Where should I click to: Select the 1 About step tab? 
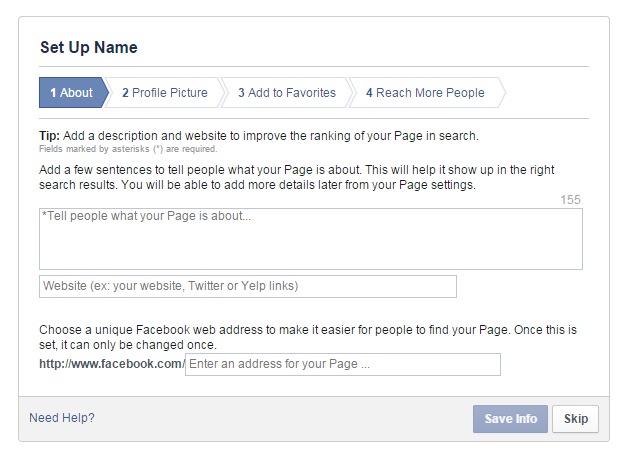pos(72,93)
